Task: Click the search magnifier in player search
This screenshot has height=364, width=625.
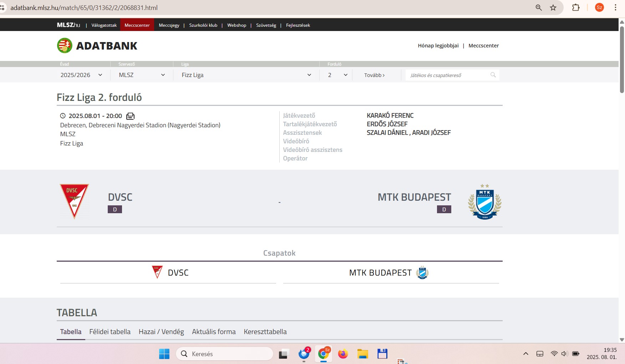Action: pos(493,75)
